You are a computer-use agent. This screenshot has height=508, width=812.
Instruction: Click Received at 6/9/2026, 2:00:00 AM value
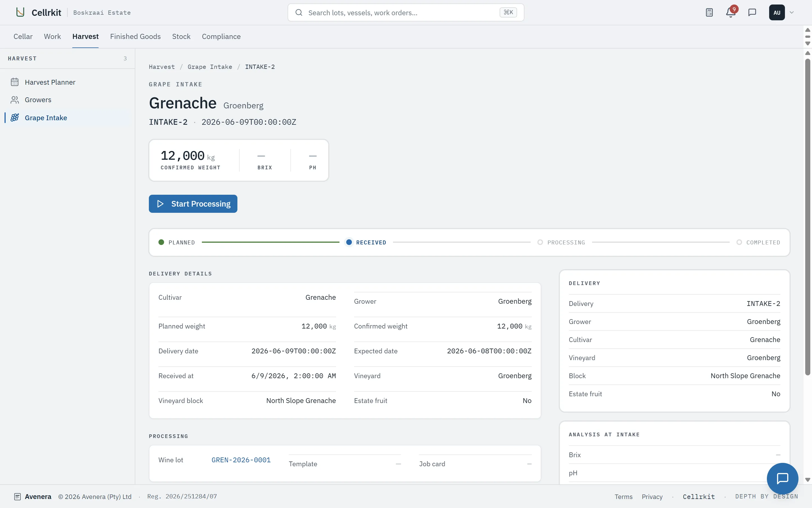click(294, 376)
